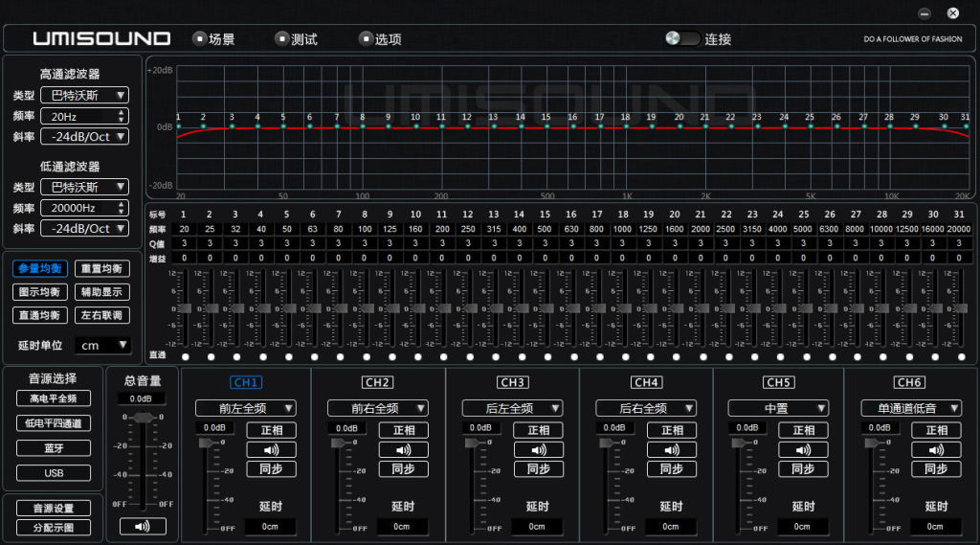Screen dimensions: 980x545
Task: Open 音源设置 source settings
Action: [54, 508]
